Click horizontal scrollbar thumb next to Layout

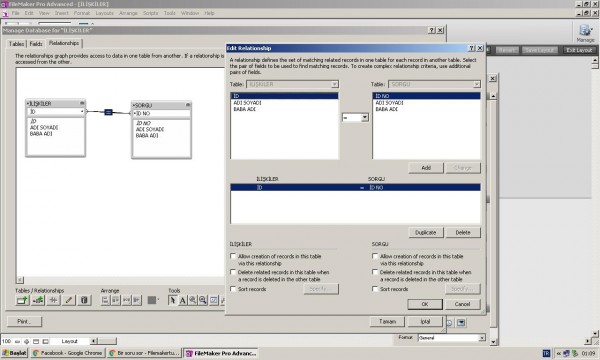(x=108, y=341)
